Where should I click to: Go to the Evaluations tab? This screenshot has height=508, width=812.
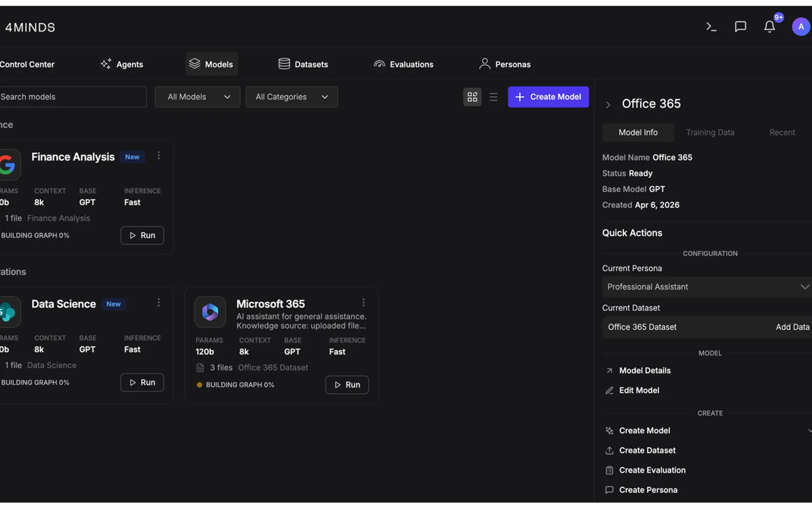point(404,64)
